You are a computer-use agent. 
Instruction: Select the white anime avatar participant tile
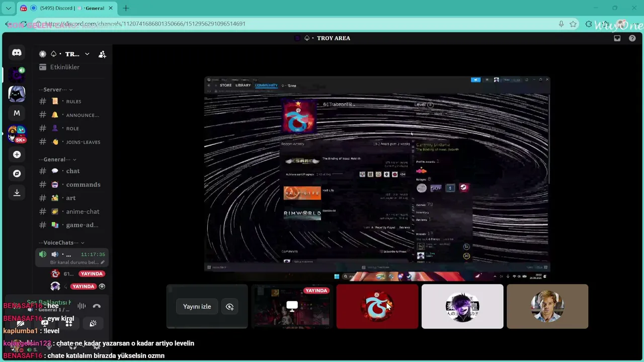coord(462,306)
